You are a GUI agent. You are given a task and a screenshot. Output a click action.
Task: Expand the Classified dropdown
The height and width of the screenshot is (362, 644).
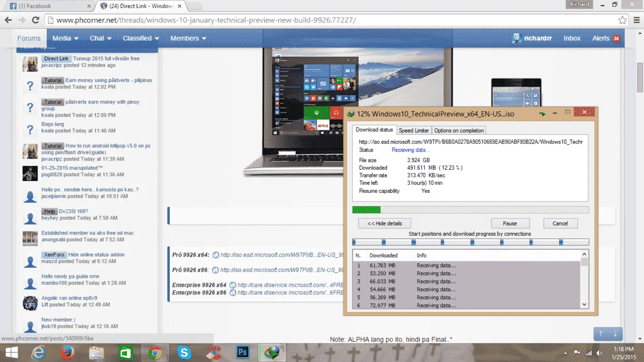140,38
